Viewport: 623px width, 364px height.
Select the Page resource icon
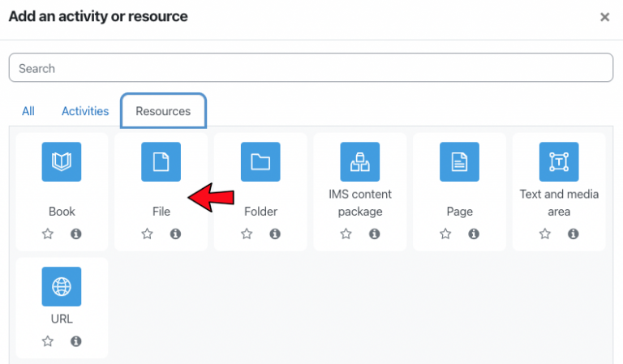click(459, 162)
